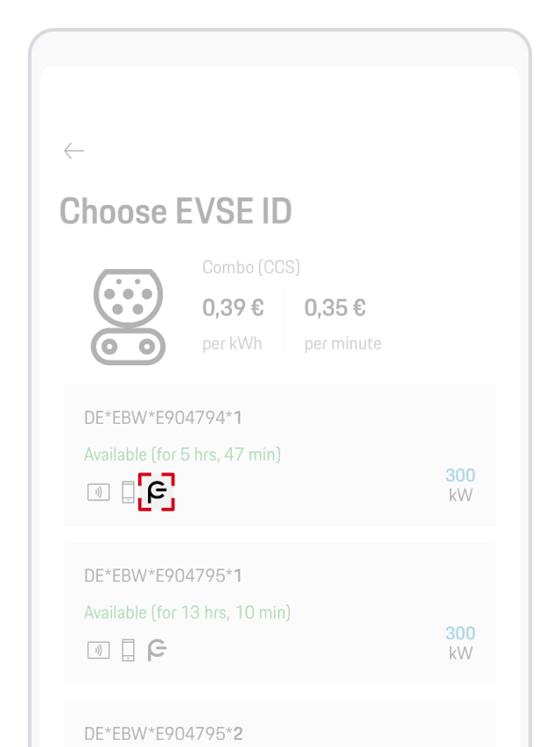Image resolution: width=560 pixels, height=747 pixels.
Task: Choose EVSE ID DE*EBW*E904795*1
Action: coord(163,575)
